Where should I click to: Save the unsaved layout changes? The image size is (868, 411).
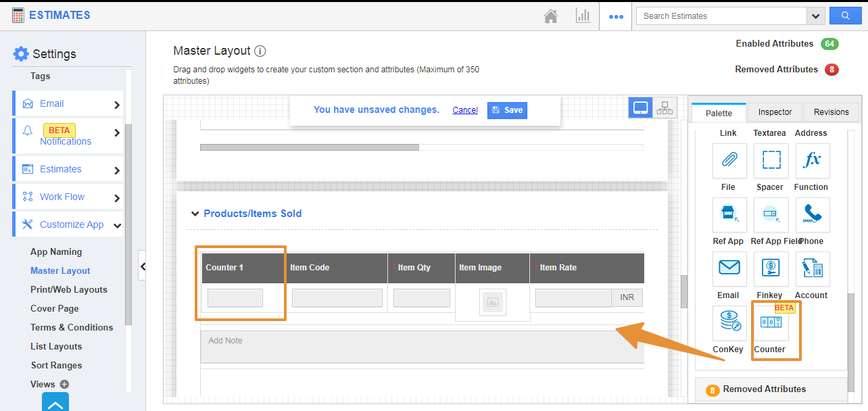tap(507, 110)
